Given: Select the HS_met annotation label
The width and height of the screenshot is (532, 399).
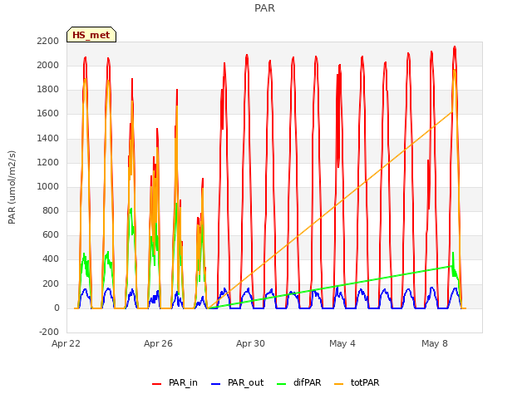Looking at the screenshot, I should tap(91, 35).
